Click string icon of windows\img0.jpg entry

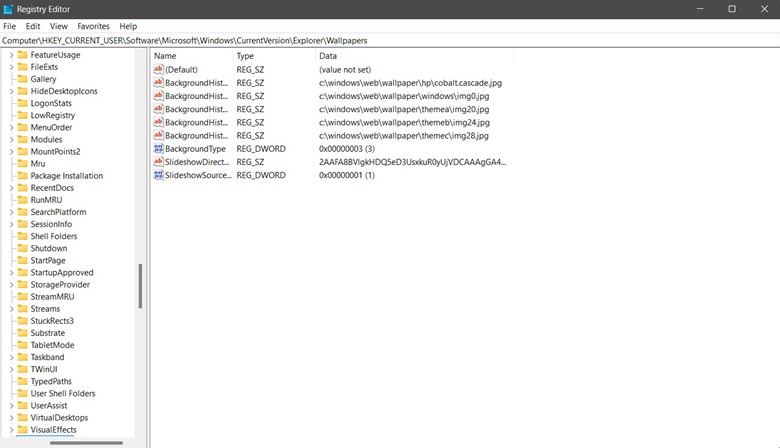pos(158,96)
